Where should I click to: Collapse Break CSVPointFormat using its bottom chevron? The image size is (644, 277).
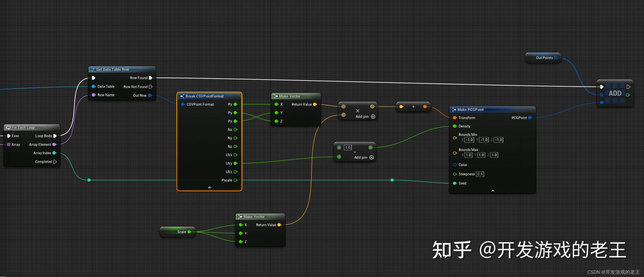(209, 188)
